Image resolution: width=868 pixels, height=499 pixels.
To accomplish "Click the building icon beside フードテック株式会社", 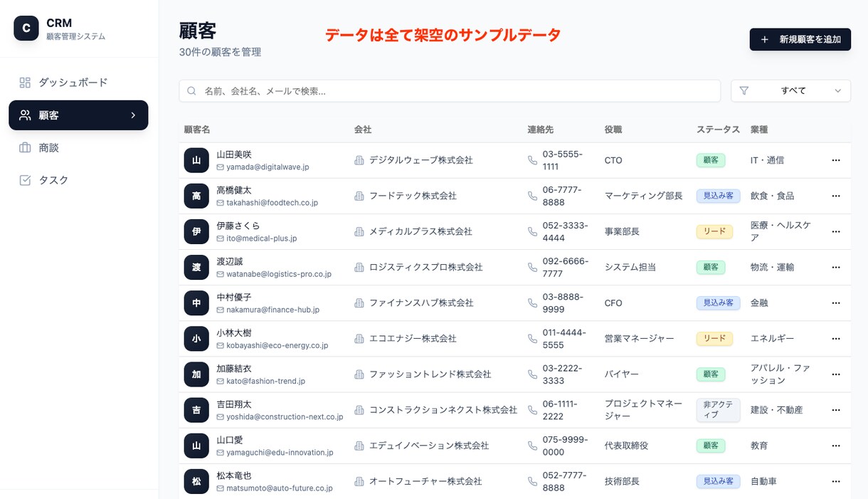I will pyautogui.click(x=359, y=196).
